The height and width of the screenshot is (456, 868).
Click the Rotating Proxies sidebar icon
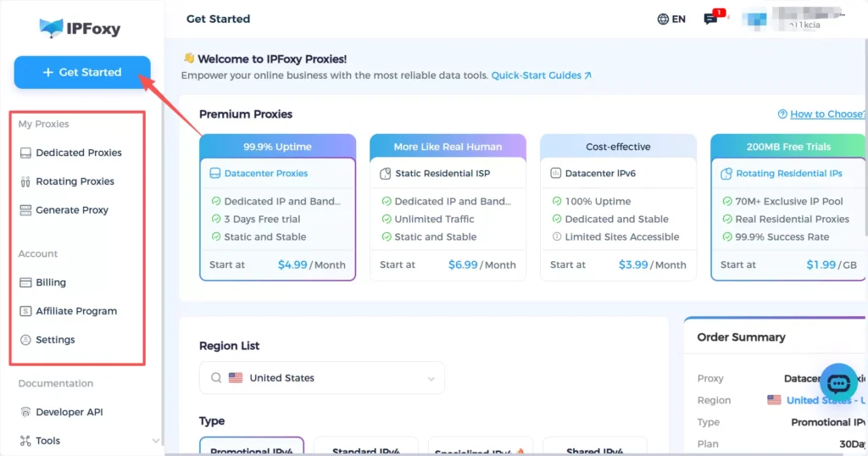[25, 181]
